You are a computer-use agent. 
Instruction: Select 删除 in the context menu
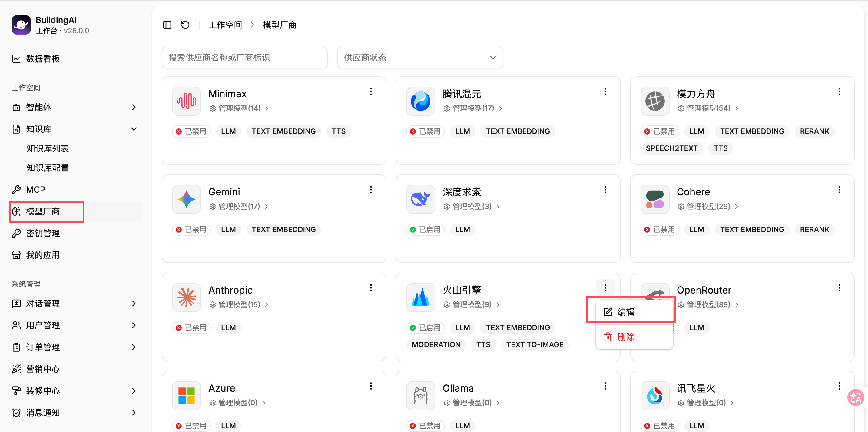(634, 337)
